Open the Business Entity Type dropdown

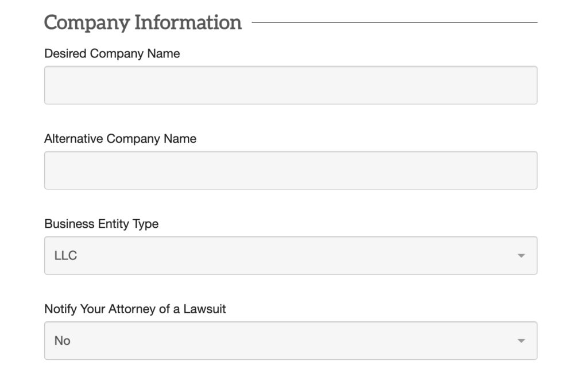pyautogui.click(x=291, y=255)
